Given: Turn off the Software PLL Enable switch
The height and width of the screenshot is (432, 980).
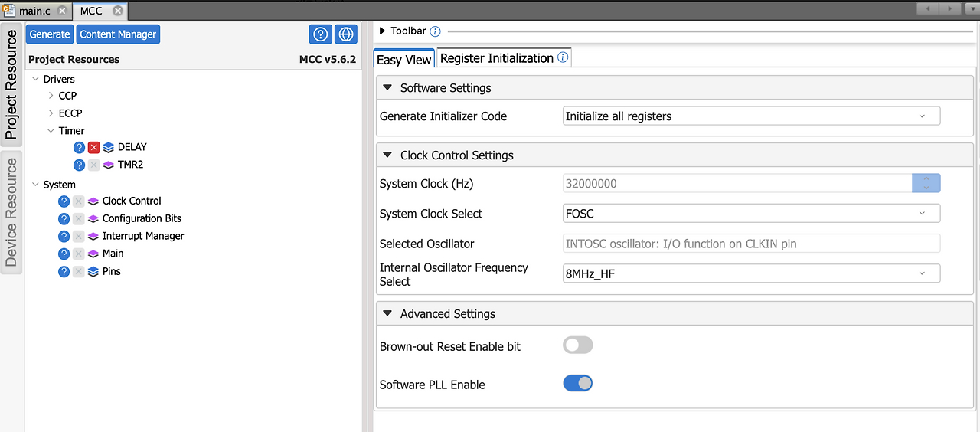Looking at the screenshot, I should (x=578, y=383).
